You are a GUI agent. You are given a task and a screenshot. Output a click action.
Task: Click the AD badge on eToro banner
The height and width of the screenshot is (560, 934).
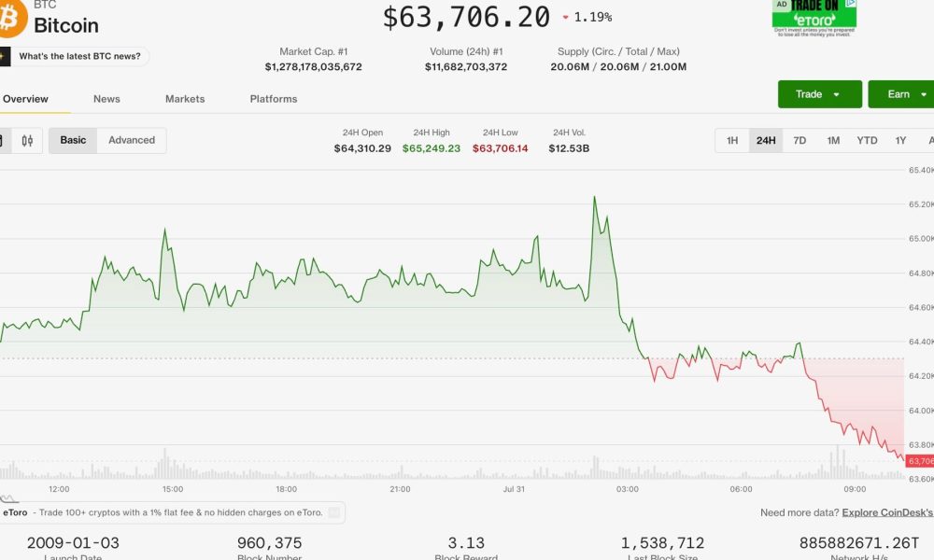click(782, 4)
